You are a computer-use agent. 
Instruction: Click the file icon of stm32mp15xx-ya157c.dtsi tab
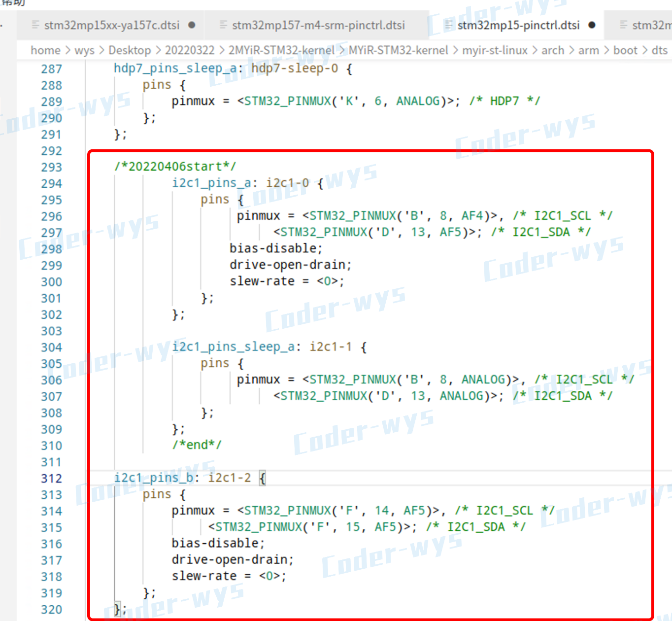point(35,25)
